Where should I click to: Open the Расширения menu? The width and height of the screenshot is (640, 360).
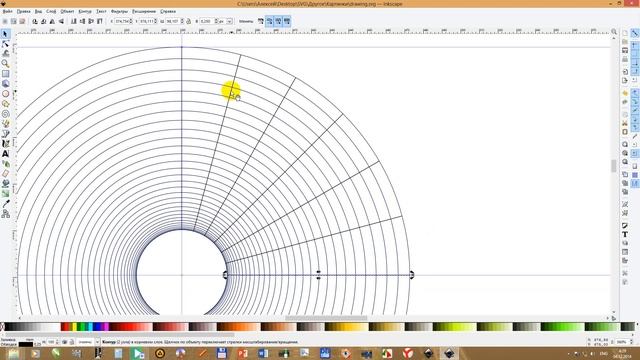coord(144,11)
